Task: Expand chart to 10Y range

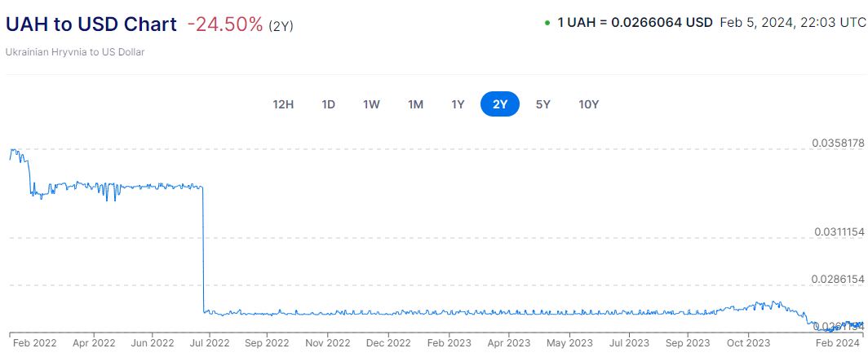Action: (x=588, y=104)
